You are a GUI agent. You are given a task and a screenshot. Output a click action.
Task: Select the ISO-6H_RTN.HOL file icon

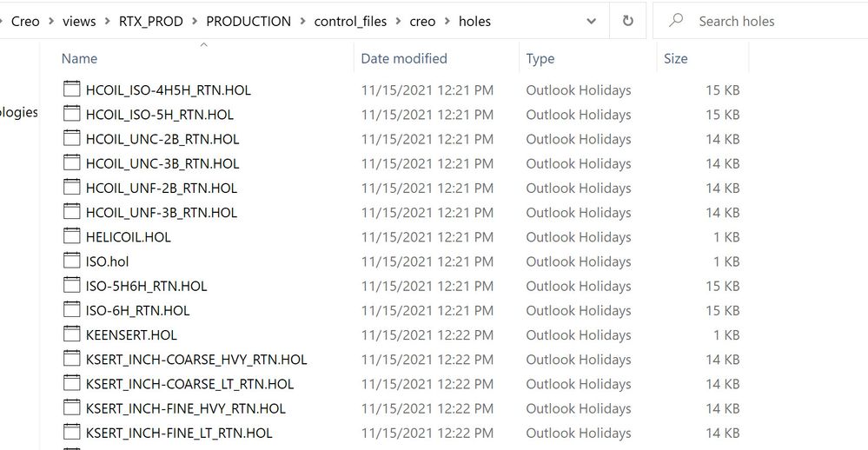pos(72,311)
